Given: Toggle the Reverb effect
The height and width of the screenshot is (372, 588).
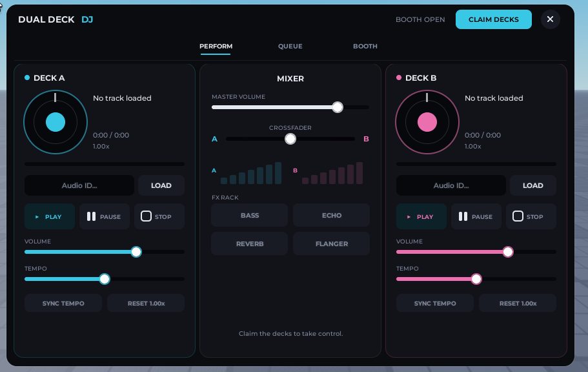Looking at the screenshot, I should tap(249, 243).
